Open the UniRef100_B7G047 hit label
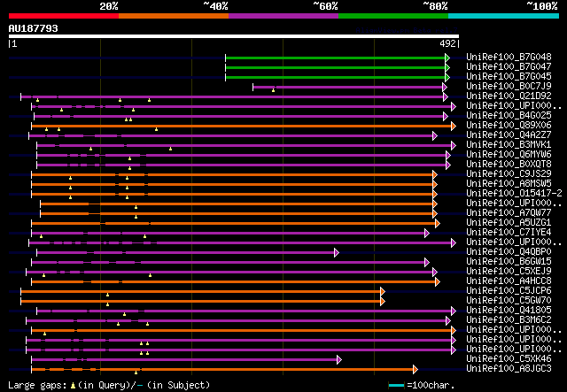This screenshot has width=567, height=392. (x=509, y=66)
